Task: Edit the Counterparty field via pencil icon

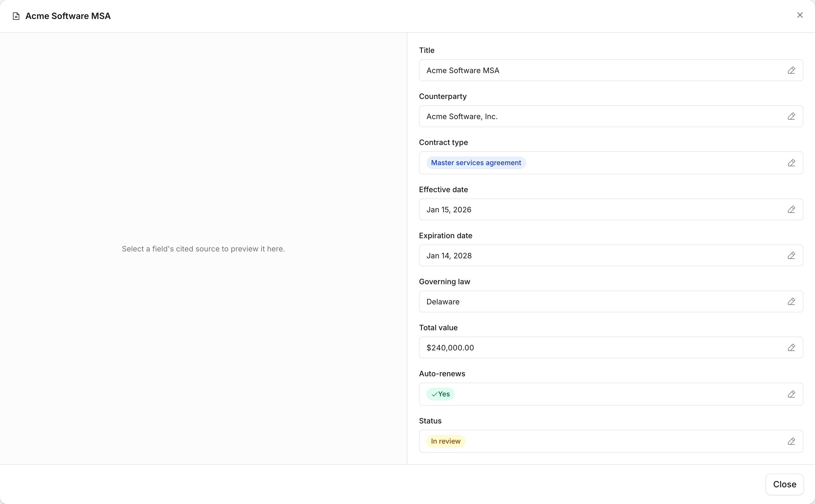Action: coord(791,116)
